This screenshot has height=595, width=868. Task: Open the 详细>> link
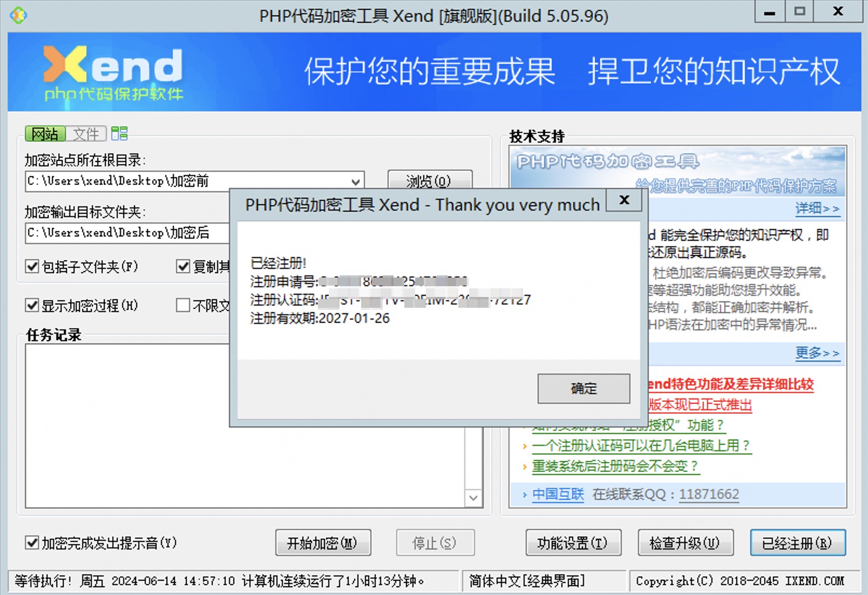click(817, 208)
